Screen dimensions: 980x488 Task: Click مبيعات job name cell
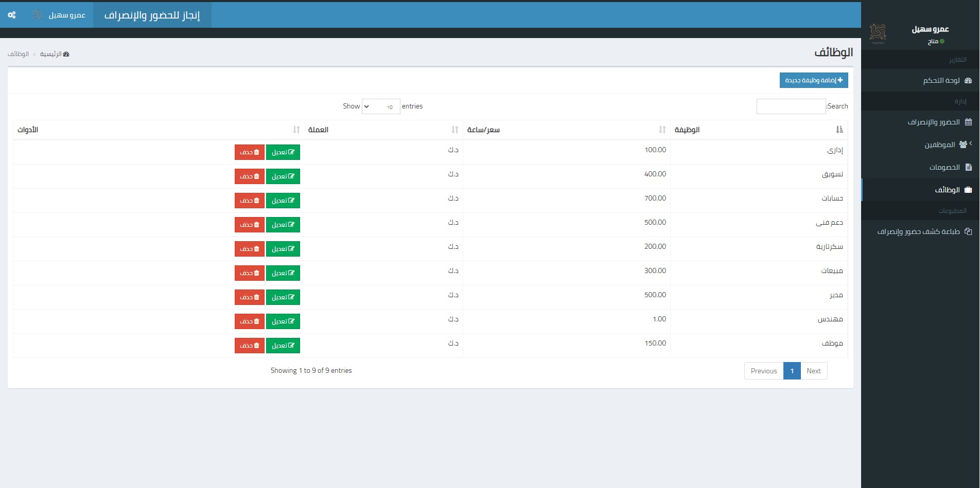(759, 273)
